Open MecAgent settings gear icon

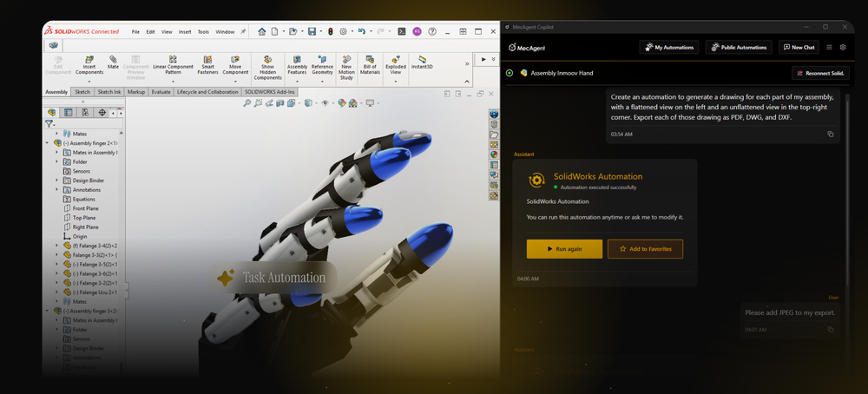click(x=843, y=47)
